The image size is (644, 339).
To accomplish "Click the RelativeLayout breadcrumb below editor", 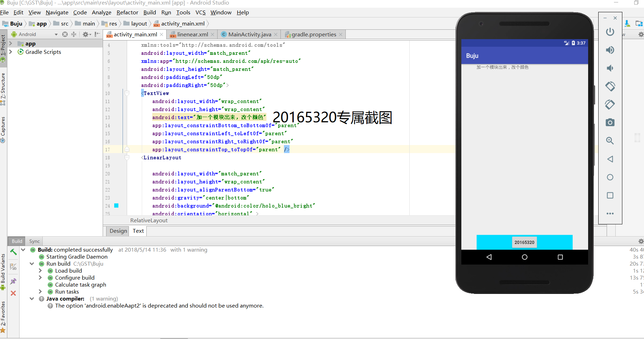I will [x=149, y=221].
